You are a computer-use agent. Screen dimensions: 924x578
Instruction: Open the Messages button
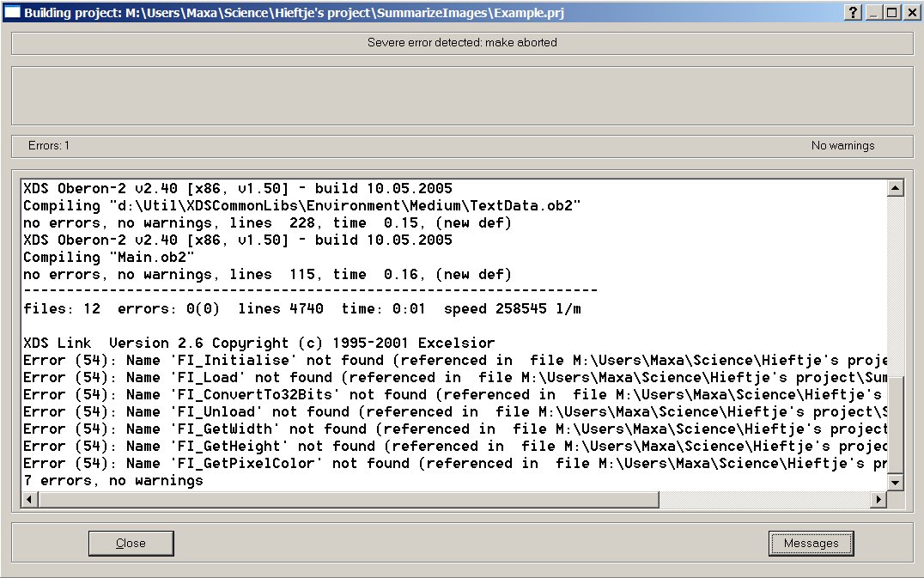coord(811,543)
